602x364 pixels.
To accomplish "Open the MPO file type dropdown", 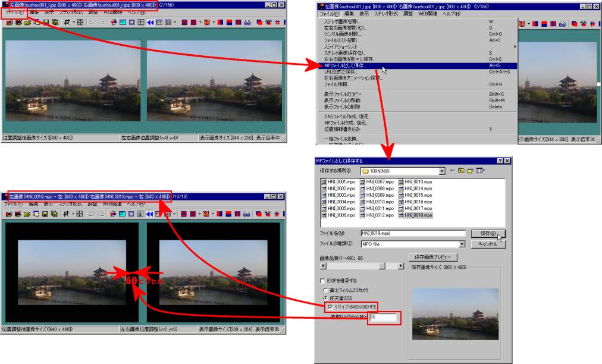I will coord(462,244).
